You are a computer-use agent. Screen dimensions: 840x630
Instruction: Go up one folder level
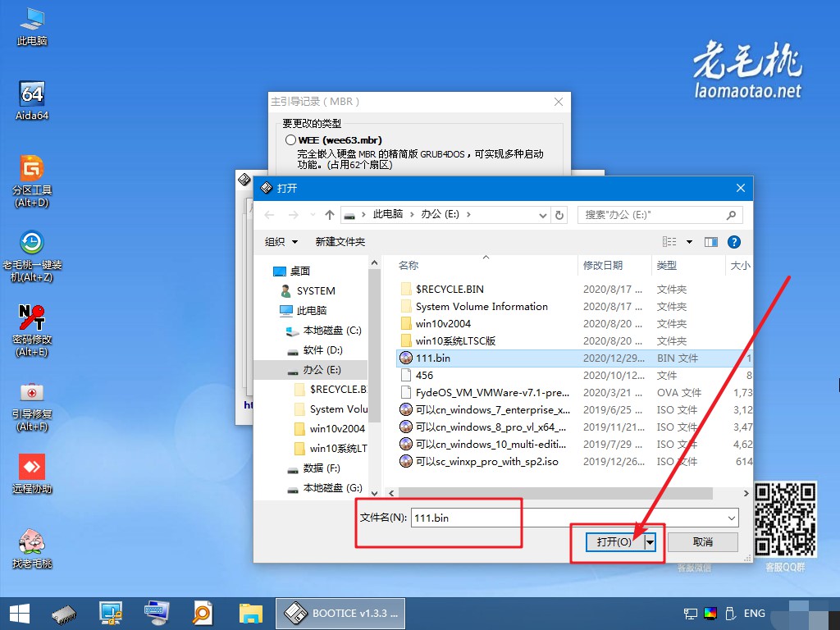(330, 215)
